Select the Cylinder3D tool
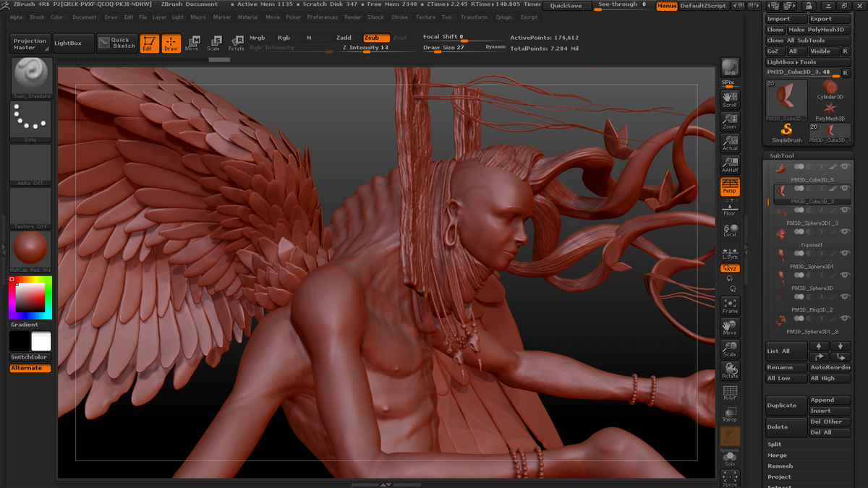868x488 pixels. point(830,90)
